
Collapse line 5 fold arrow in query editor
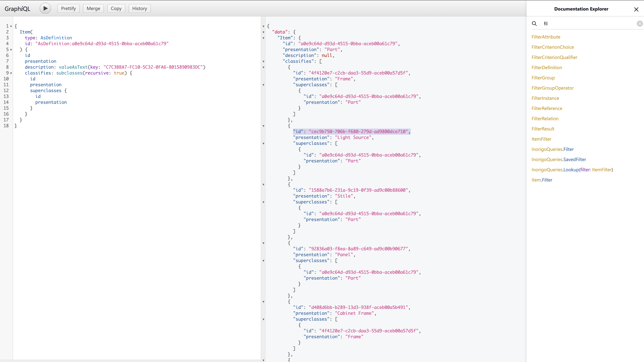click(x=11, y=50)
